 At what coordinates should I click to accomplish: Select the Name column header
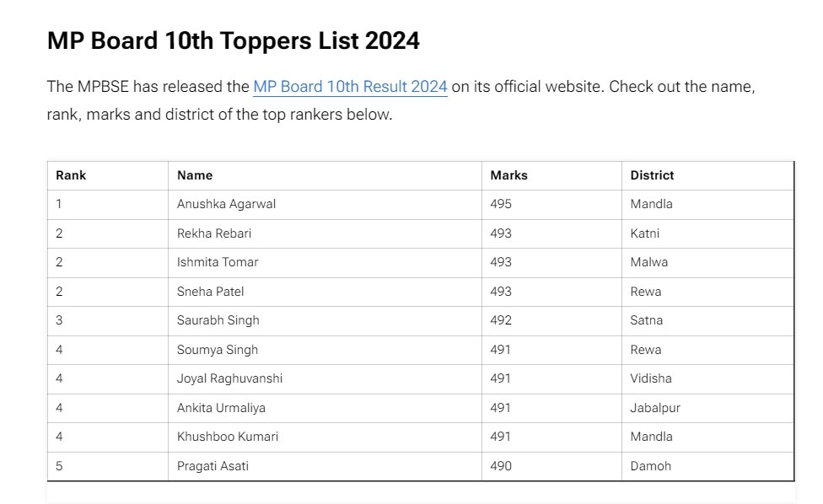tap(195, 175)
